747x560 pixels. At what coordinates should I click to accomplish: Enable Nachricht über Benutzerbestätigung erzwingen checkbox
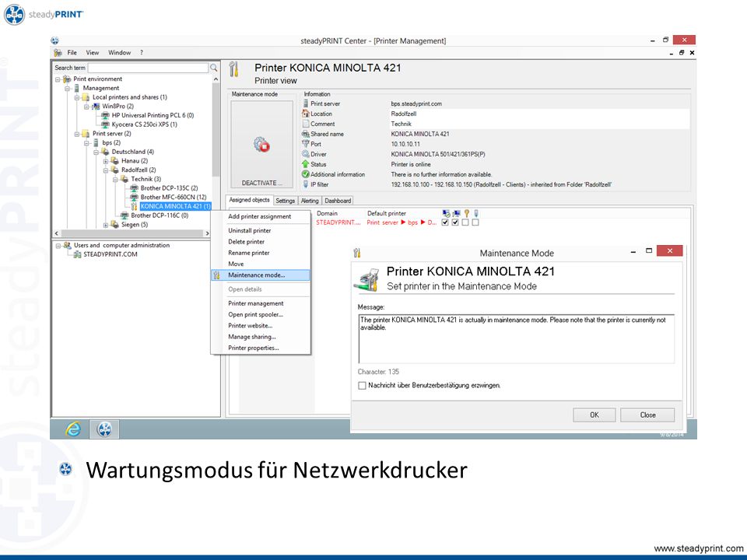point(362,385)
